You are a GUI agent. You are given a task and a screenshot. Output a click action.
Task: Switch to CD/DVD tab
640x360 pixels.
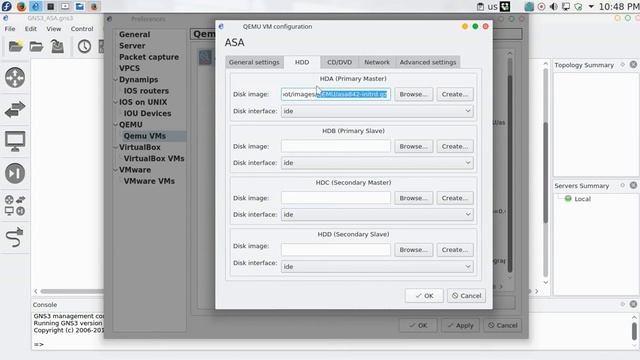pyautogui.click(x=339, y=62)
